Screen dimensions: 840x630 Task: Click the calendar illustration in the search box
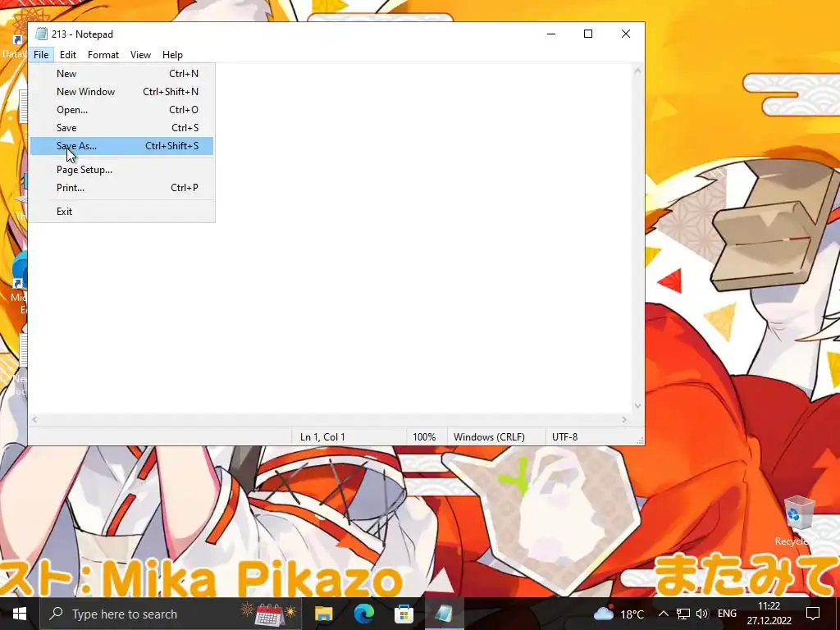point(269,614)
